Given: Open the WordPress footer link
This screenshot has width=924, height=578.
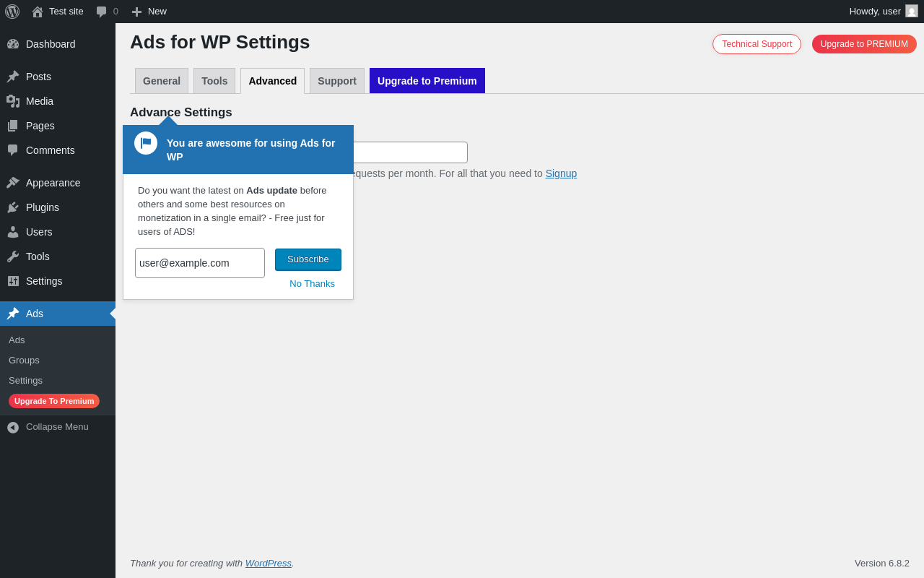Looking at the screenshot, I should click(269, 563).
